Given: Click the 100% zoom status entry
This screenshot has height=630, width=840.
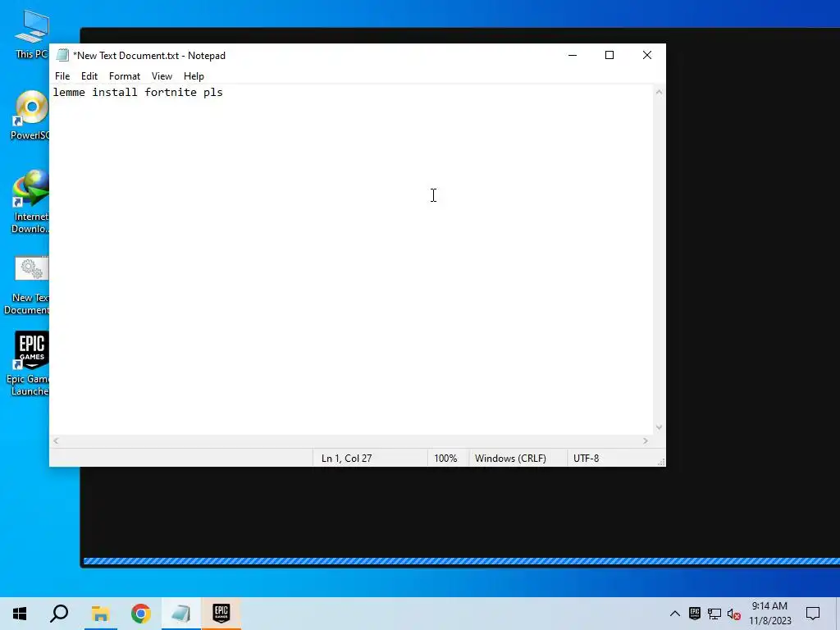Looking at the screenshot, I should click(445, 458).
